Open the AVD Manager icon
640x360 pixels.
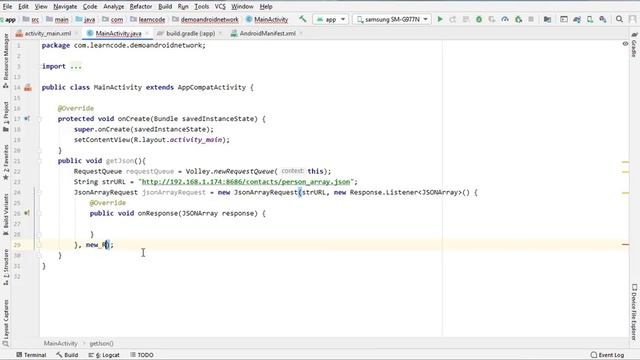pos(590,19)
